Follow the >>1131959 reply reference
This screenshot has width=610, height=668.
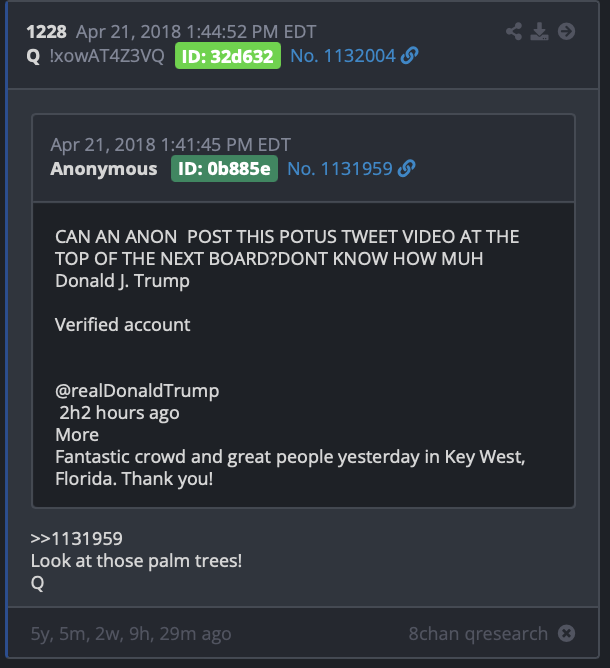(77, 539)
